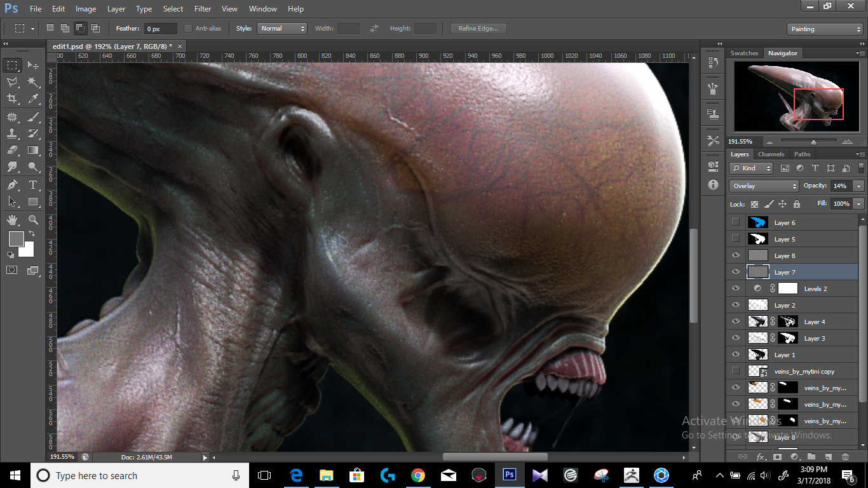The width and height of the screenshot is (868, 488).
Task: Swap foreground and background colors
Action: tap(32, 234)
